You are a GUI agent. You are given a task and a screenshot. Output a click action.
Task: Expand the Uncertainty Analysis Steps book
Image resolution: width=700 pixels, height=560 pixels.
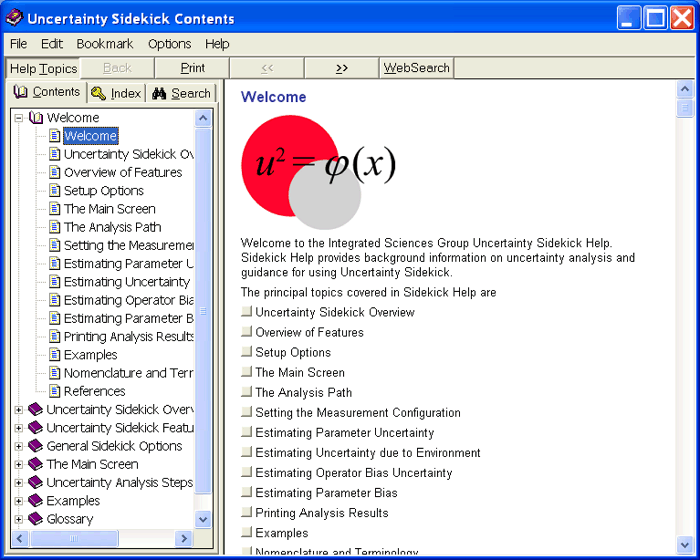[x=19, y=483]
